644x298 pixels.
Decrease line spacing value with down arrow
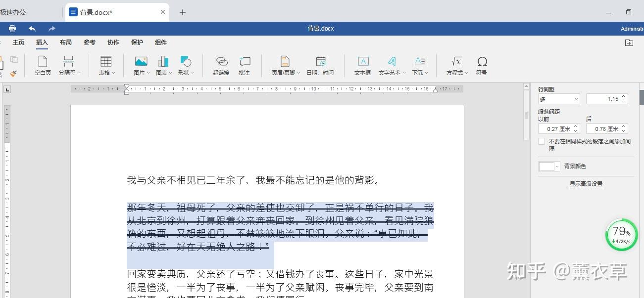tap(624, 102)
